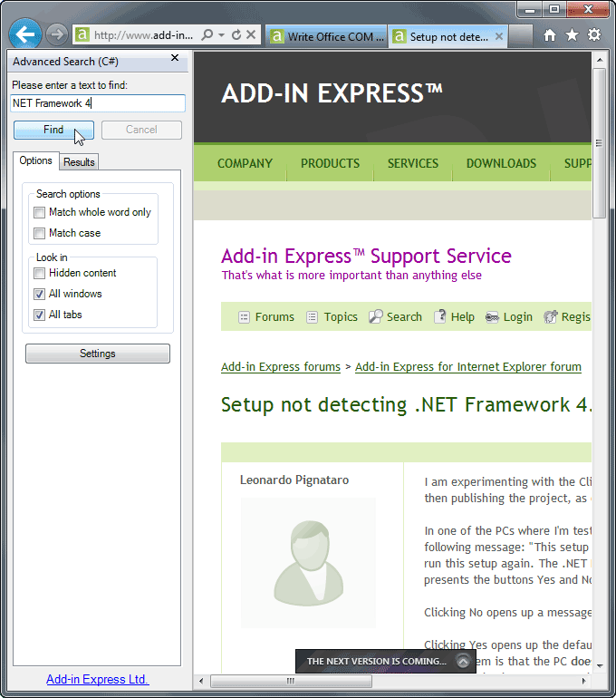
Task: Click the Find button
Action: tap(53, 130)
